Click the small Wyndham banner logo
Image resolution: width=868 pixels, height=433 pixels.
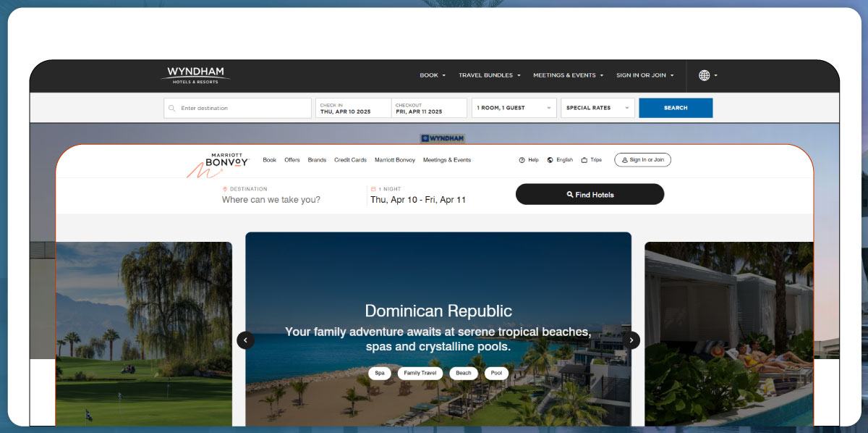click(443, 138)
